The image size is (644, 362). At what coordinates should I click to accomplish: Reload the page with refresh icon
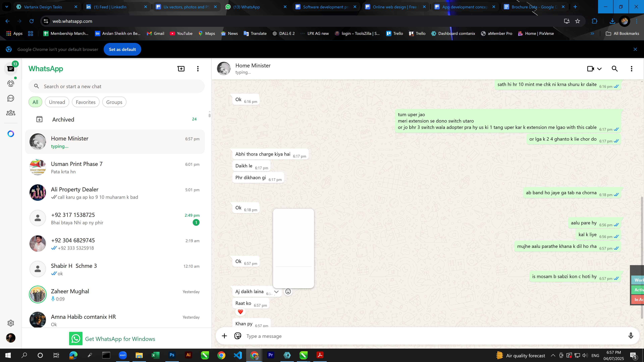[x=32, y=21]
